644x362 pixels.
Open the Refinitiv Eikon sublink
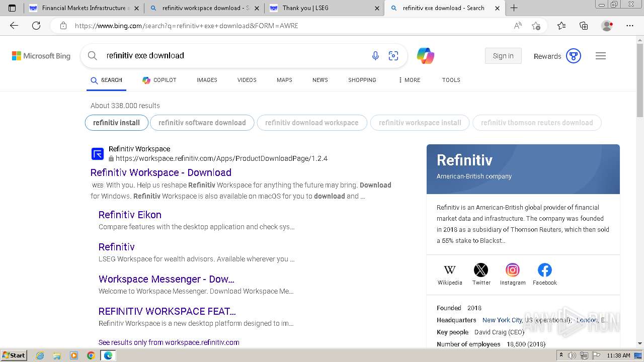coord(130,215)
